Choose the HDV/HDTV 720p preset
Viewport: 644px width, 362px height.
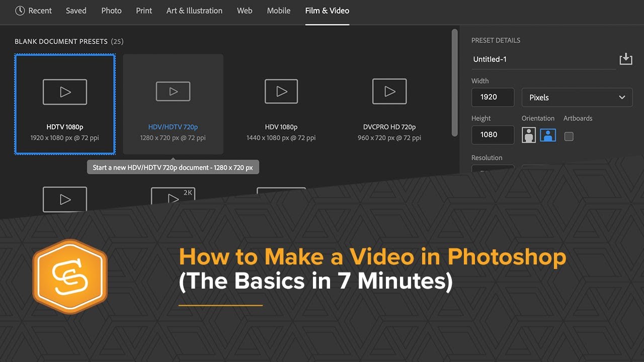(x=173, y=104)
